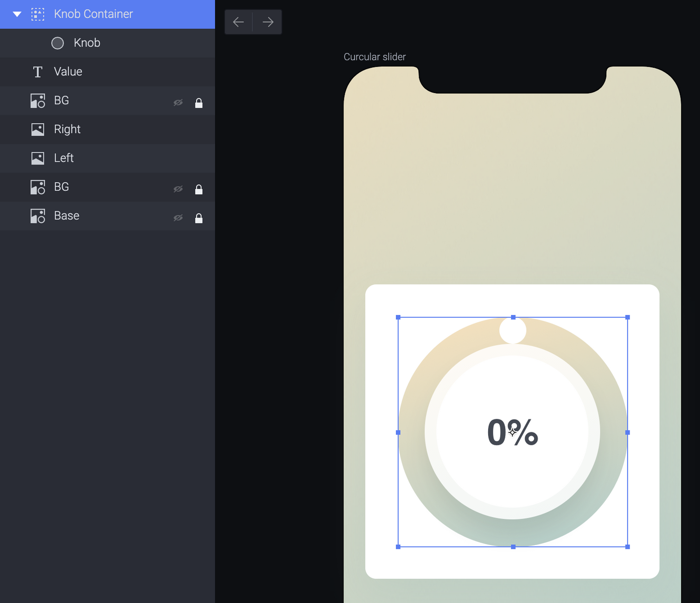Click the Right image layer icon
Viewport: 700px width, 603px height.
click(38, 129)
